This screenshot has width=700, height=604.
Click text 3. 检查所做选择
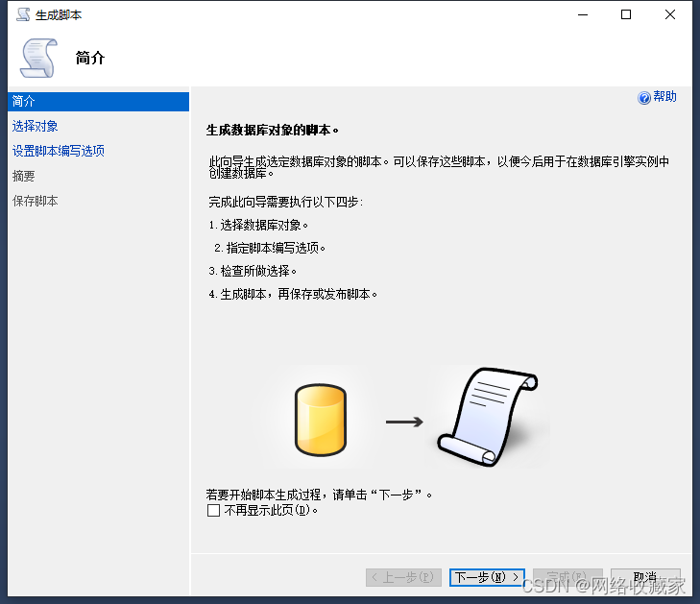point(253,271)
